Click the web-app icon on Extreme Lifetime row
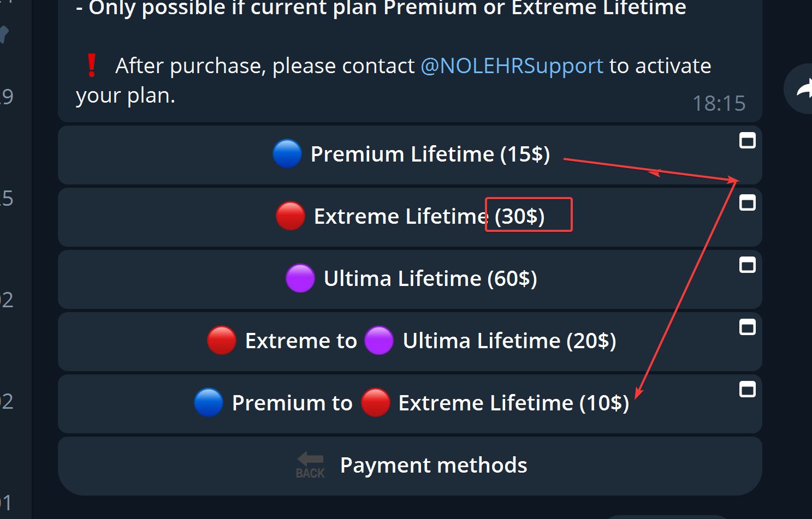 tap(747, 203)
